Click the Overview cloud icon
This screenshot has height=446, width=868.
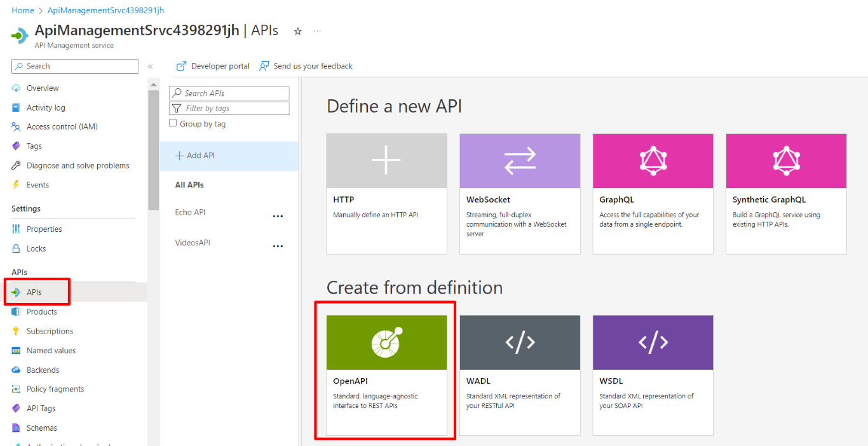tap(16, 88)
